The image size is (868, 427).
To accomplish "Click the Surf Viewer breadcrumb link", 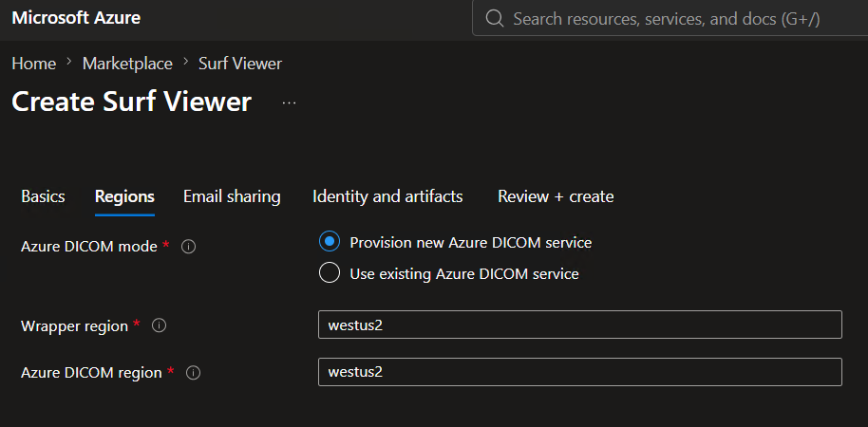I will (x=240, y=64).
